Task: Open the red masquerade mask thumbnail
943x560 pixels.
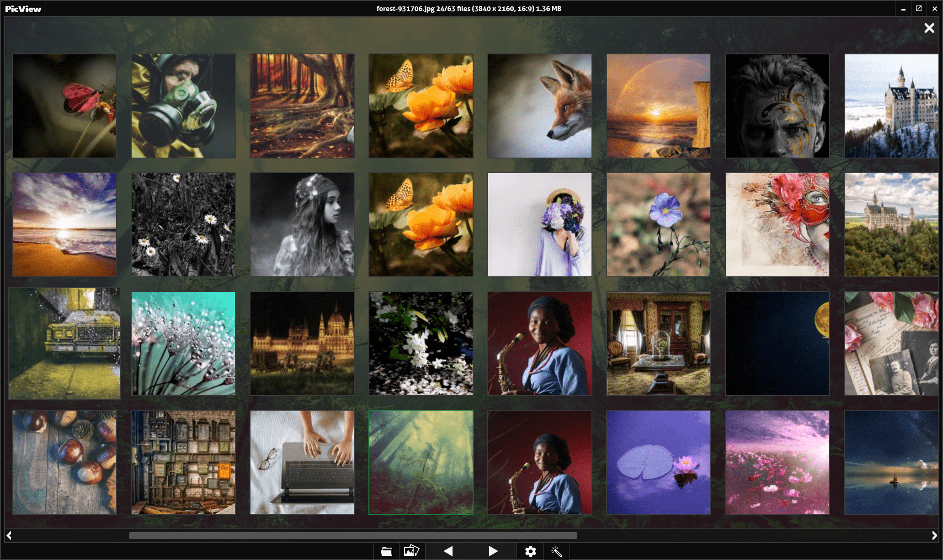Action: click(x=777, y=225)
